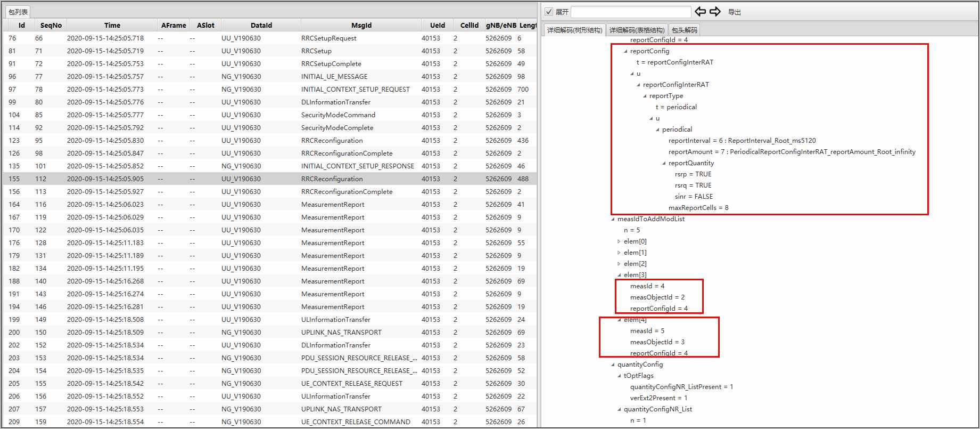Click the Time column header

[112, 25]
